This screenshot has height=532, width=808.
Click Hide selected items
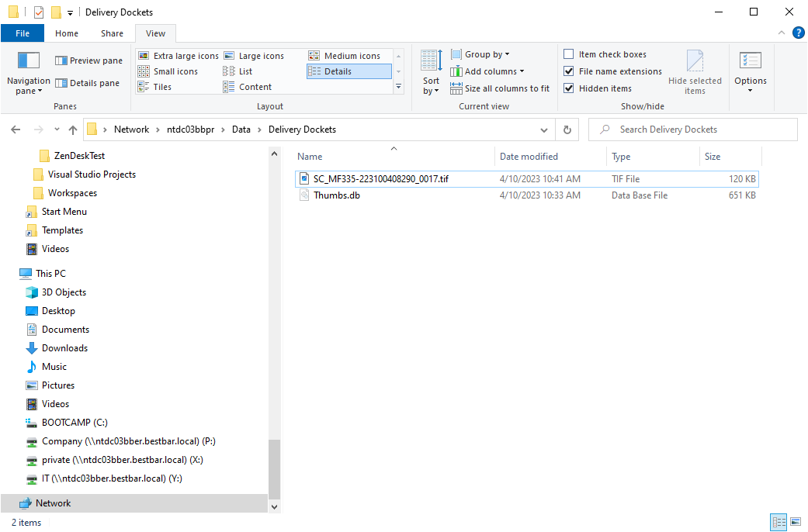pyautogui.click(x=695, y=73)
